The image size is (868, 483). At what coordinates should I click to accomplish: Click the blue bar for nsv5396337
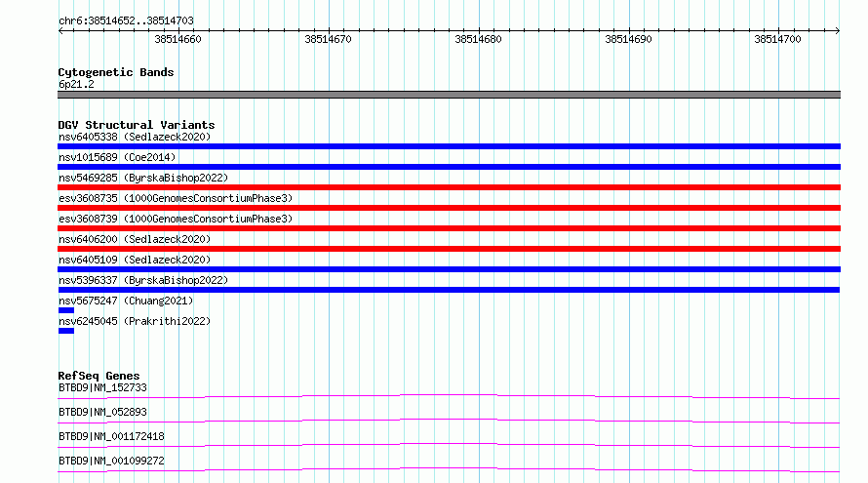click(449, 290)
